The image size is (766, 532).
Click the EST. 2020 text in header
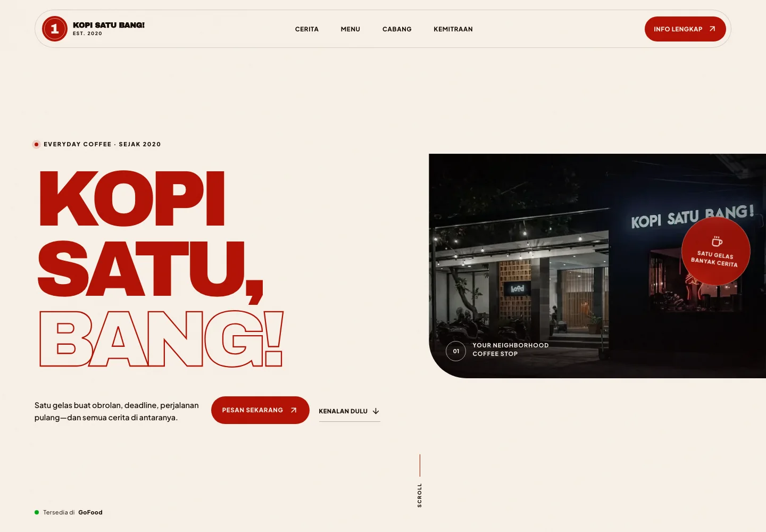(x=87, y=34)
